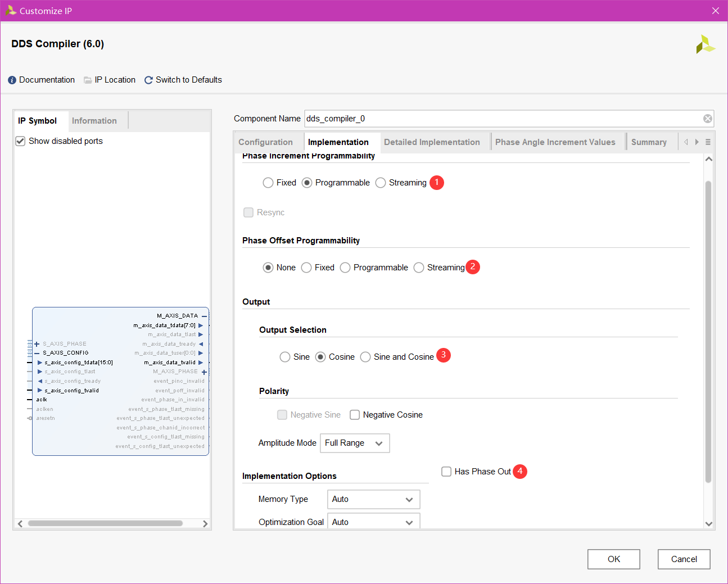Viewport: 728px width, 584px height.
Task: Click m_axis_data_tdata[7:0] port label
Action: coord(164,325)
